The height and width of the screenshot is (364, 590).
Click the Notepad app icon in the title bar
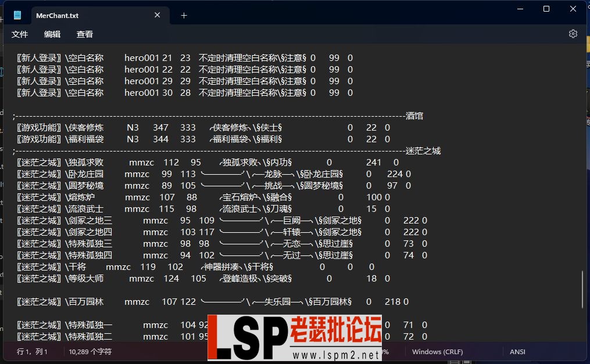[17, 15]
